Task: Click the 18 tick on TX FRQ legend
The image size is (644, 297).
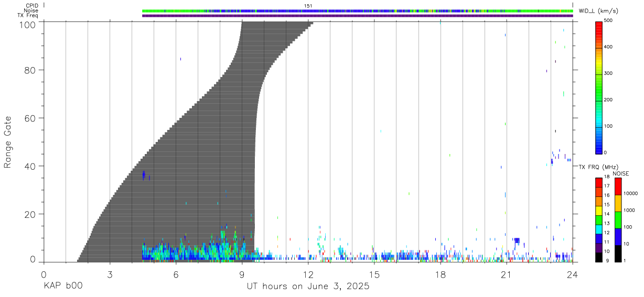Action: click(606, 177)
